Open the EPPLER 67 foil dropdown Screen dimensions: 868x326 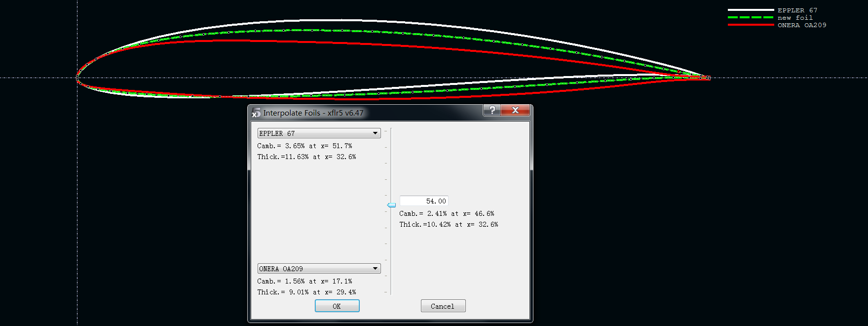(319, 133)
